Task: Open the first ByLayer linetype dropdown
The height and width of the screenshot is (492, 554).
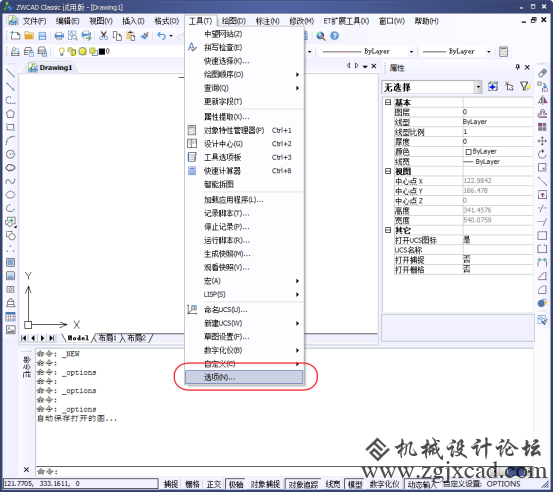Action: coord(411,52)
